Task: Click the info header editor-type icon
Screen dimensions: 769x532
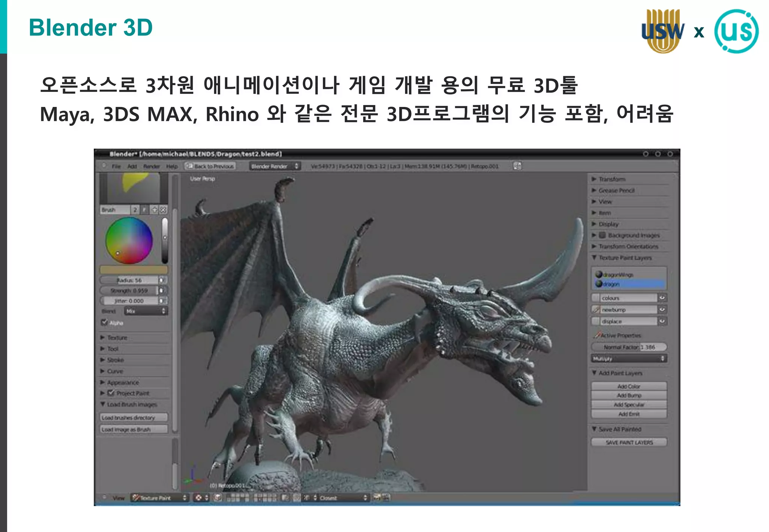Action: 103,166
